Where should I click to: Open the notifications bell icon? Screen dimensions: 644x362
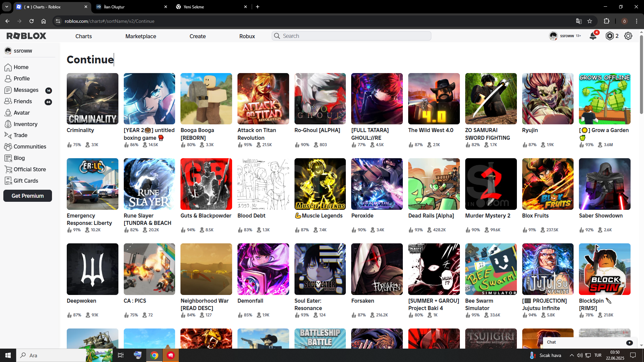[x=593, y=36]
